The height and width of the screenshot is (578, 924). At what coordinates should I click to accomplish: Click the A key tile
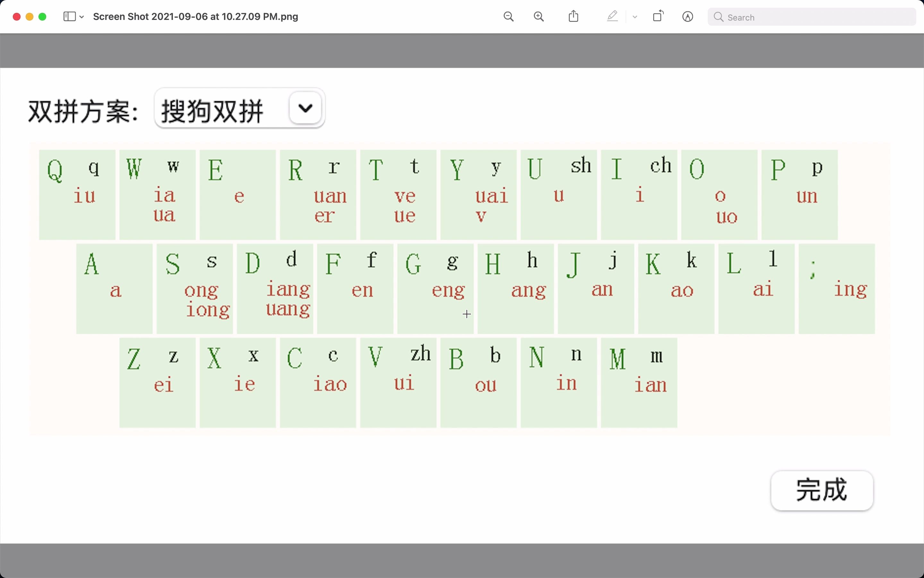pyautogui.click(x=115, y=289)
